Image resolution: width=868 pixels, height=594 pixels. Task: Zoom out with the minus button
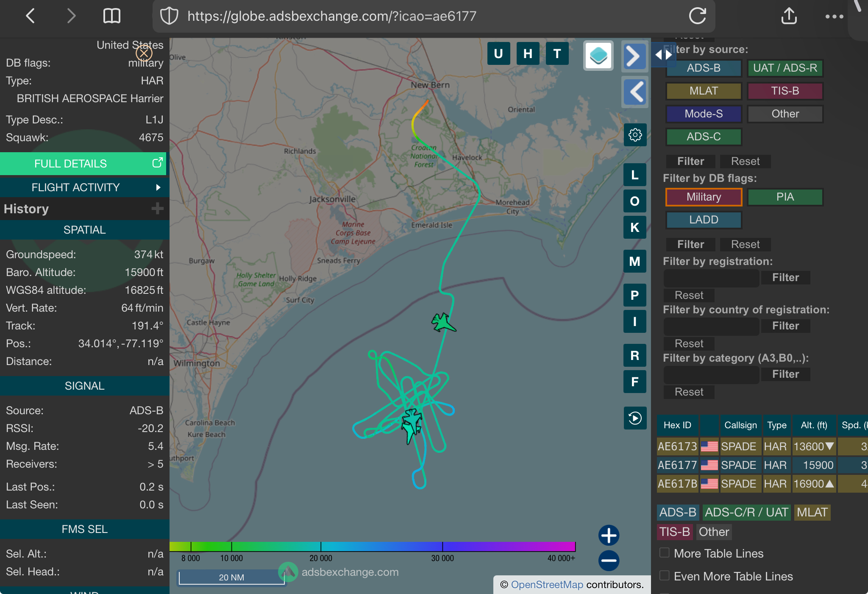pos(609,561)
